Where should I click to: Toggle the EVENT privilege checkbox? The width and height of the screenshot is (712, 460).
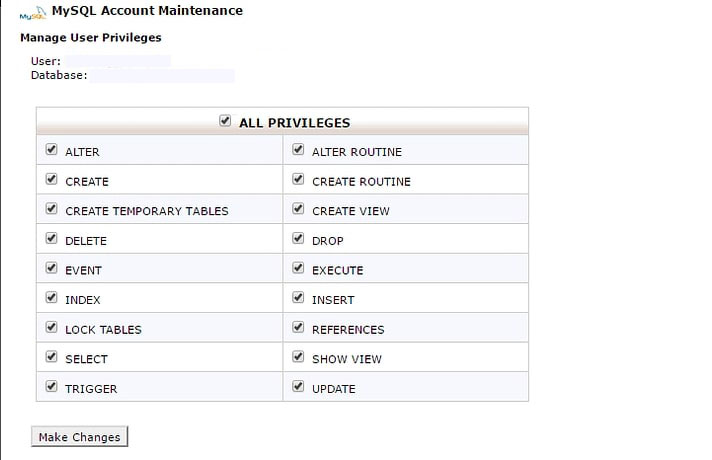coord(51,268)
